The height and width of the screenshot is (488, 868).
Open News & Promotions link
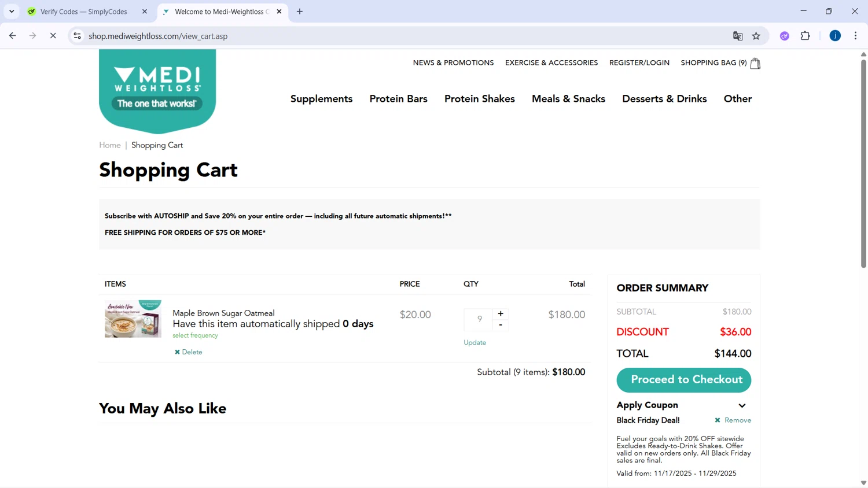[453, 62]
